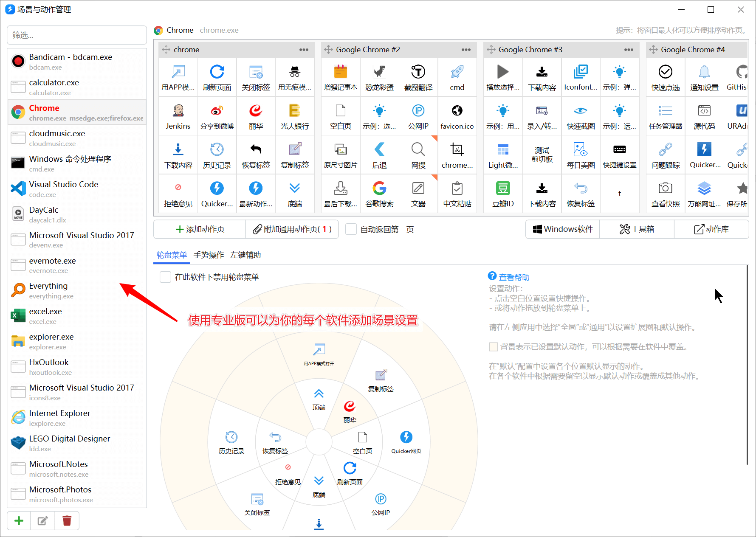Click the 添加动作页 button
This screenshot has width=756, height=537.
[x=200, y=229]
